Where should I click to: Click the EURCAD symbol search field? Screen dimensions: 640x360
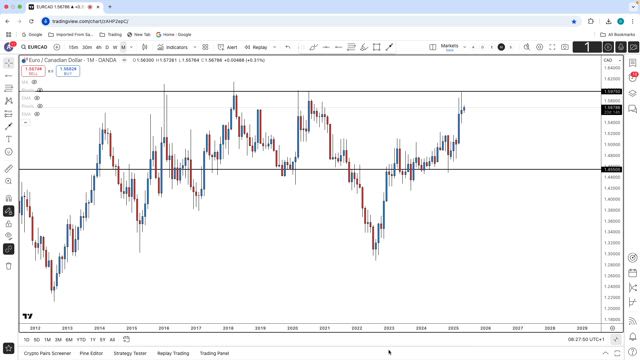coord(34,47)
